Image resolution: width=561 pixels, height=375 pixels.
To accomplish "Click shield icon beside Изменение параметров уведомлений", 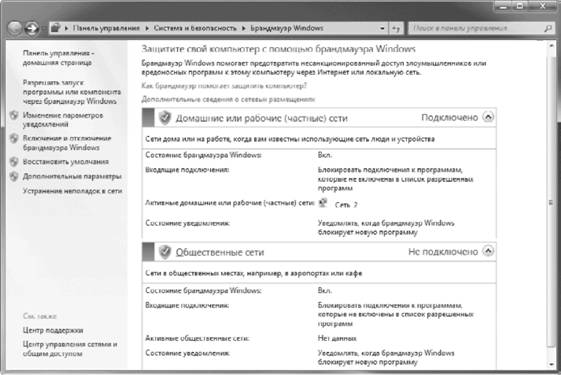I will coord(14,115).
